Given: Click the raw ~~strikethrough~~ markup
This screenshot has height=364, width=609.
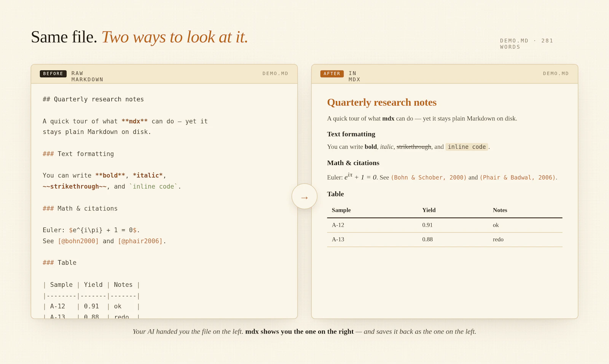Looking at the screenshot, I should coord(75,186).
